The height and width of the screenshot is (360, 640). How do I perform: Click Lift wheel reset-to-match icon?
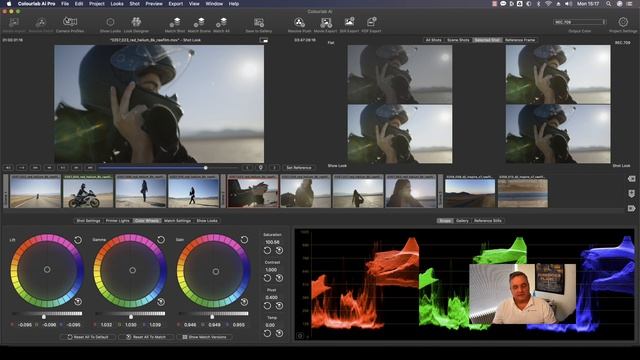(x=78, y=302)
